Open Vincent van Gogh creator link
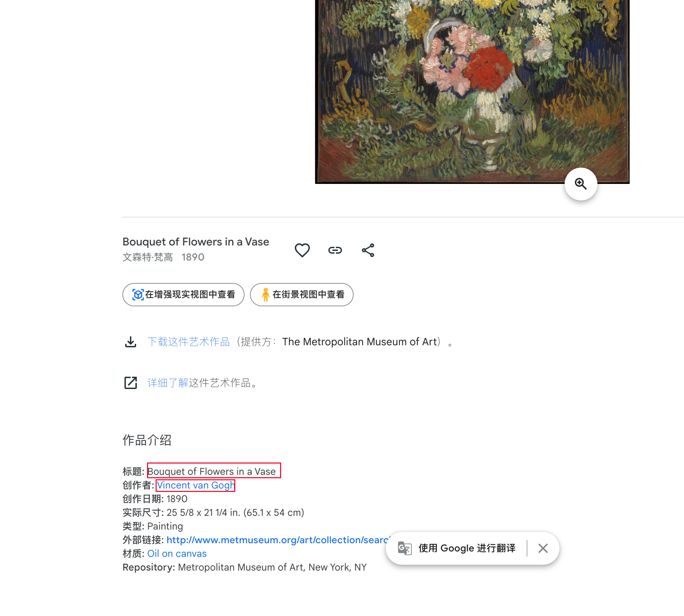Screen dimensions: 684x616 [196, 485]
